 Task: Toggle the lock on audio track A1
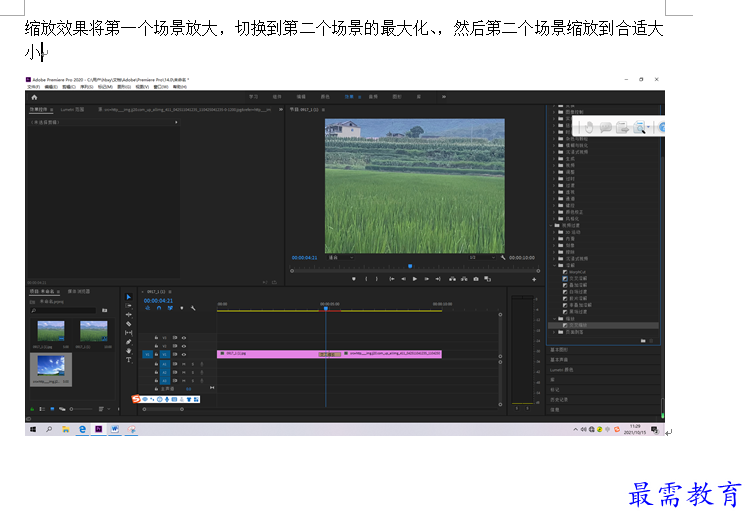pyautogui.click(x=156, y=364)
